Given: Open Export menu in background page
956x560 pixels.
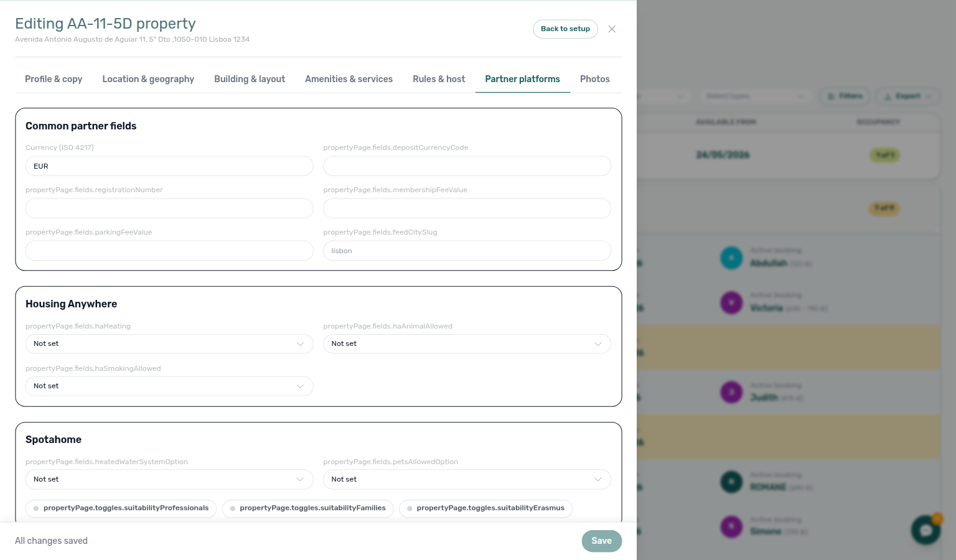Looking at the screenshot, I should pos(907,96).
